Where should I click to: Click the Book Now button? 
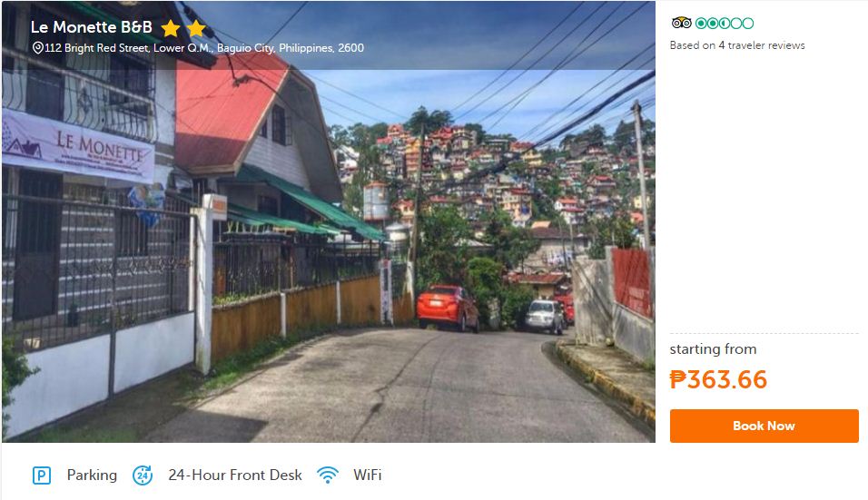pos(764,426)
